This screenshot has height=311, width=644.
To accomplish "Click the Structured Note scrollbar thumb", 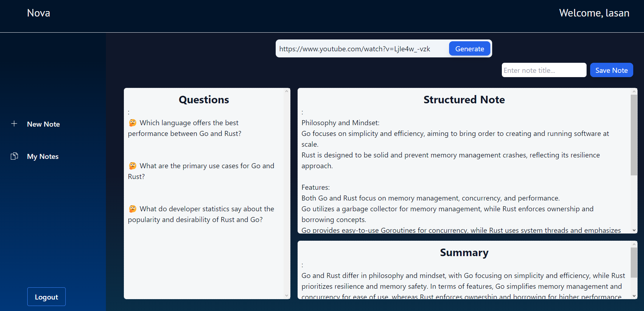I will 634,135.
